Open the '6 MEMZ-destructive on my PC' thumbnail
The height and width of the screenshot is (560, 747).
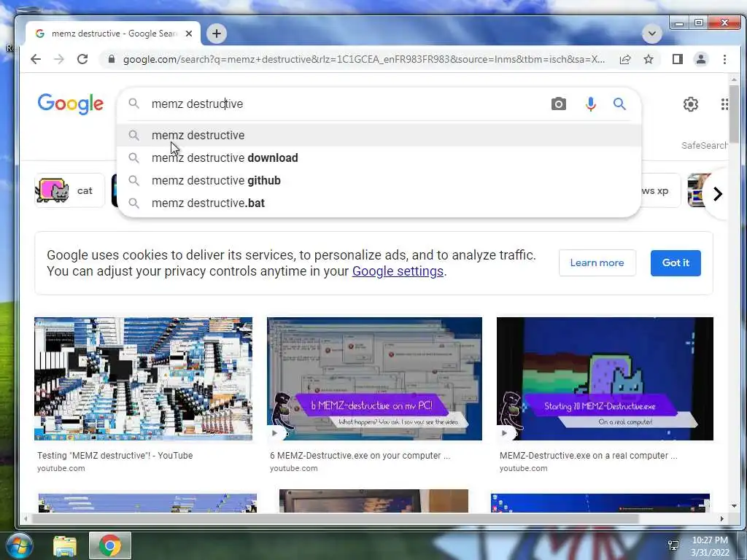click(x=374, y=379)
